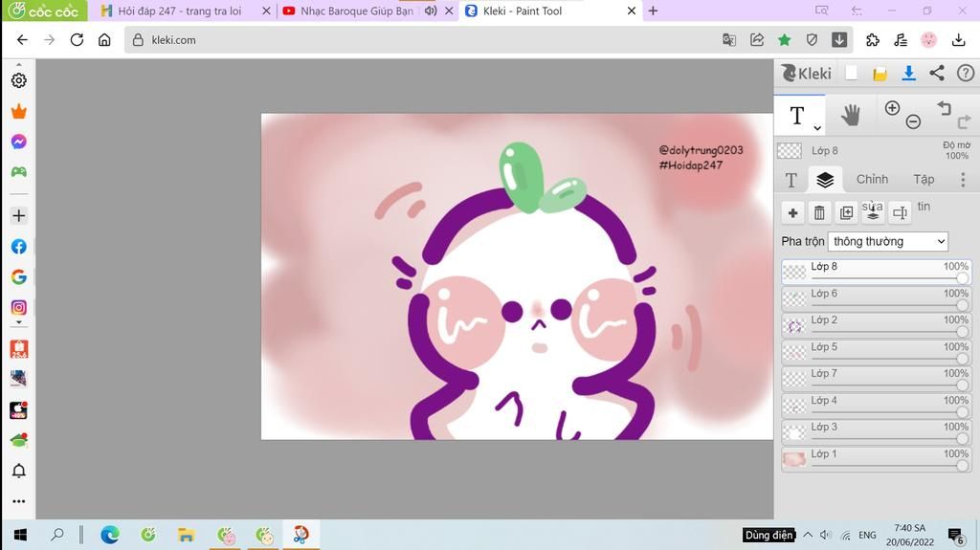Select the Hand pan tool

tap(850, 116)
